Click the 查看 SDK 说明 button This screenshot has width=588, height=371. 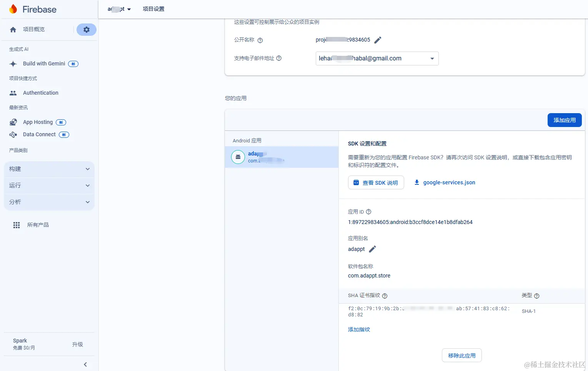[x=376, y=183]
